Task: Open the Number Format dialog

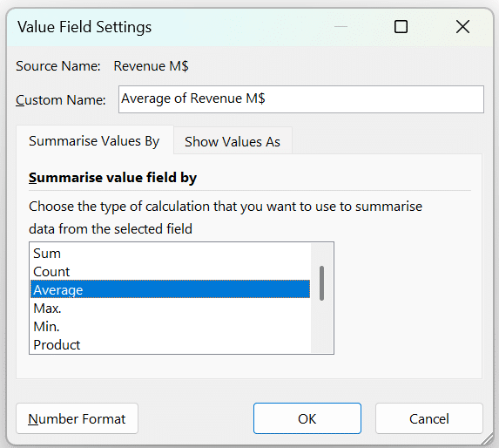Action: tap(77, 418)
